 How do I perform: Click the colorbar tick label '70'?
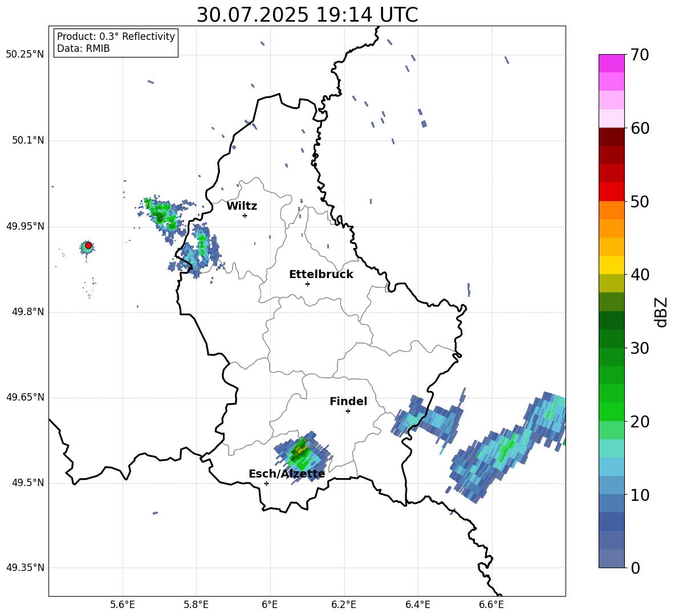click(640, 55)
